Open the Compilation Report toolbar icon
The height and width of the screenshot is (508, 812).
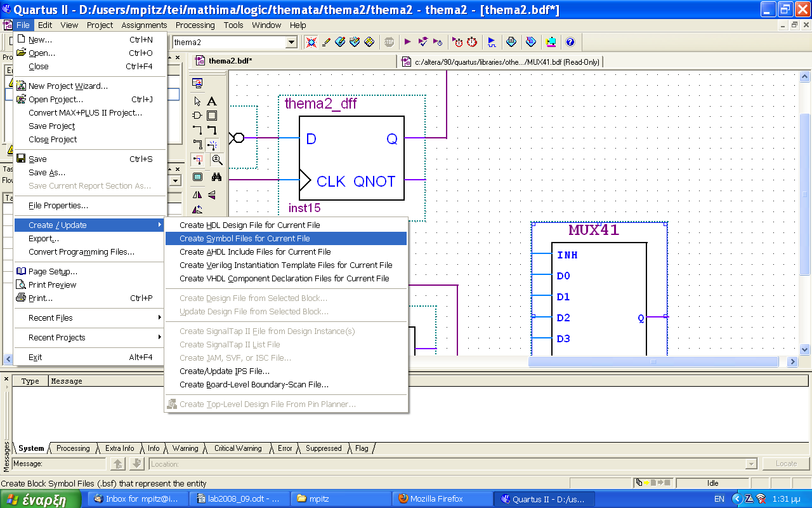511,42
